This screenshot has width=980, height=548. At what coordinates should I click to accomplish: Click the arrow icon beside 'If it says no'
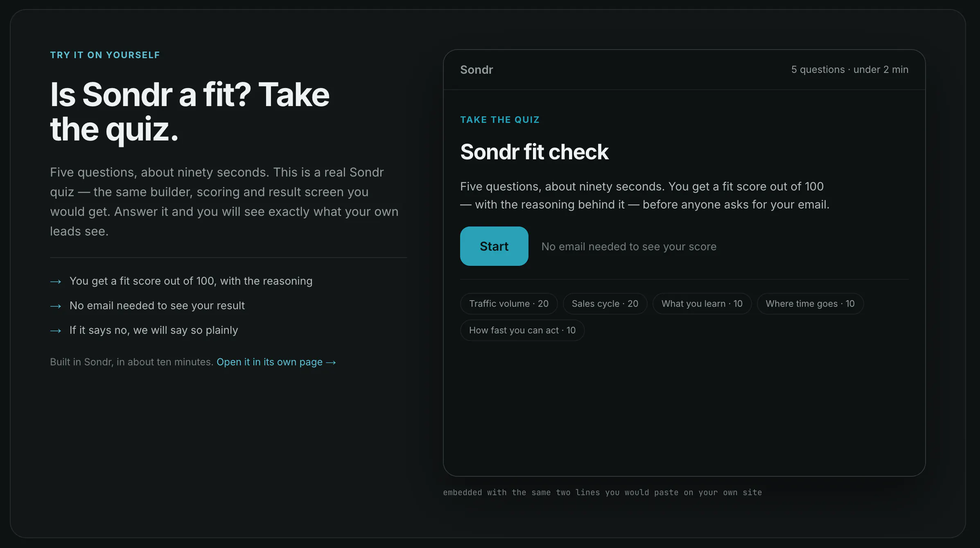pos(56,331)
